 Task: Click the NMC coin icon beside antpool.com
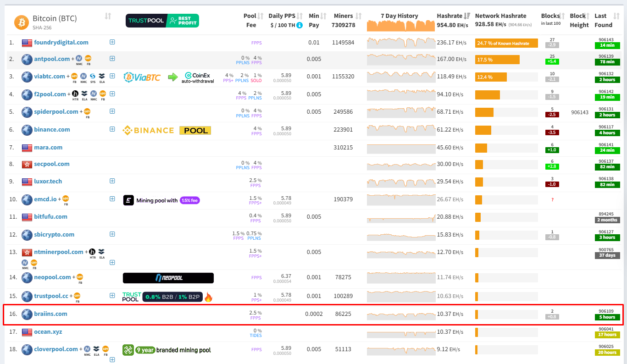click(79, 59)
